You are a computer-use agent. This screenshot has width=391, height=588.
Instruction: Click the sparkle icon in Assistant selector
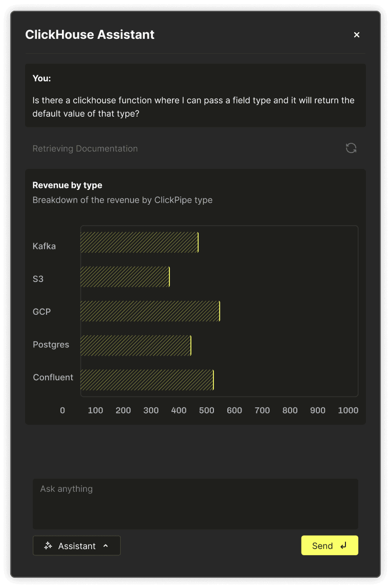(48, 546)
